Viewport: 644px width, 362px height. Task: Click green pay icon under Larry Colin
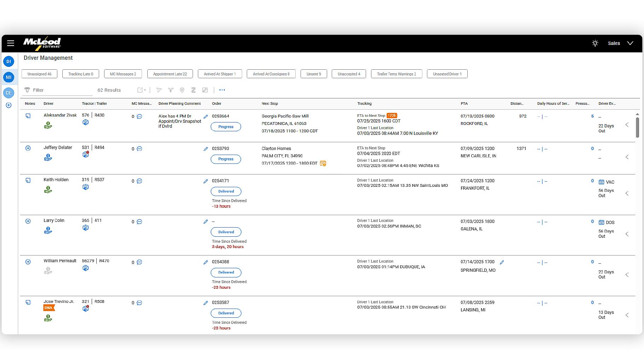click(x=48, y=230)
